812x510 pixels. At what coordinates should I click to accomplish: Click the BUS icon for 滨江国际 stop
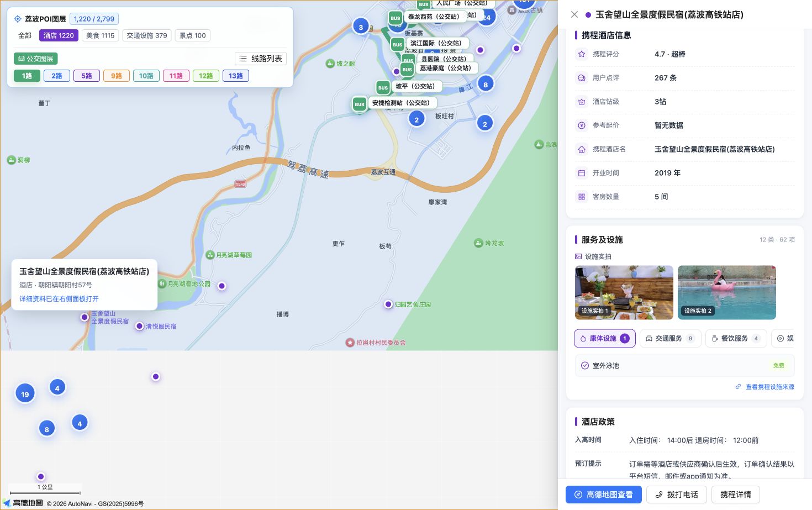[x=398, y=44]
